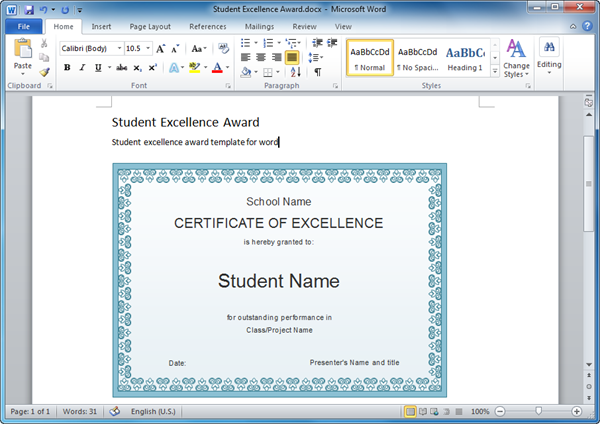The image size is (600, 424).
Task: Toggle Italic formatting
Action: 82,68
